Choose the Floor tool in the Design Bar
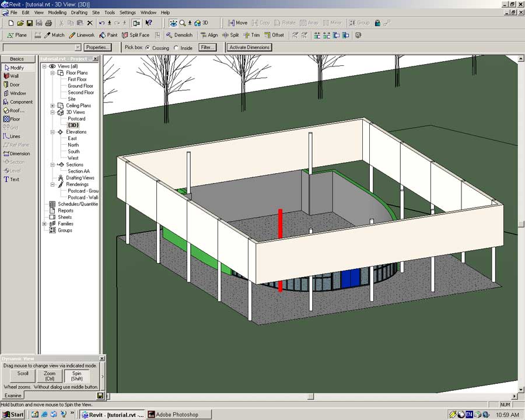The height and width of the screenshot is (420, 525). (12, 119)
